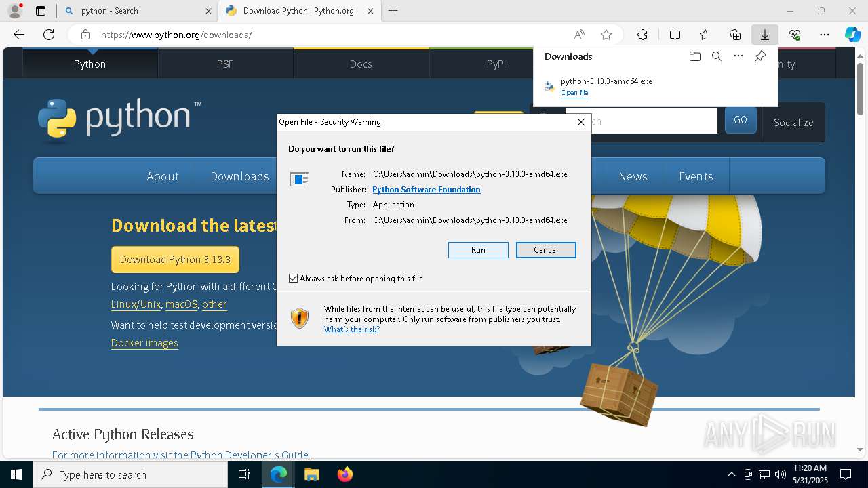Click Cancel in the security dialog
The width and height of the screenshot is (868, 488).
(546, 250)
